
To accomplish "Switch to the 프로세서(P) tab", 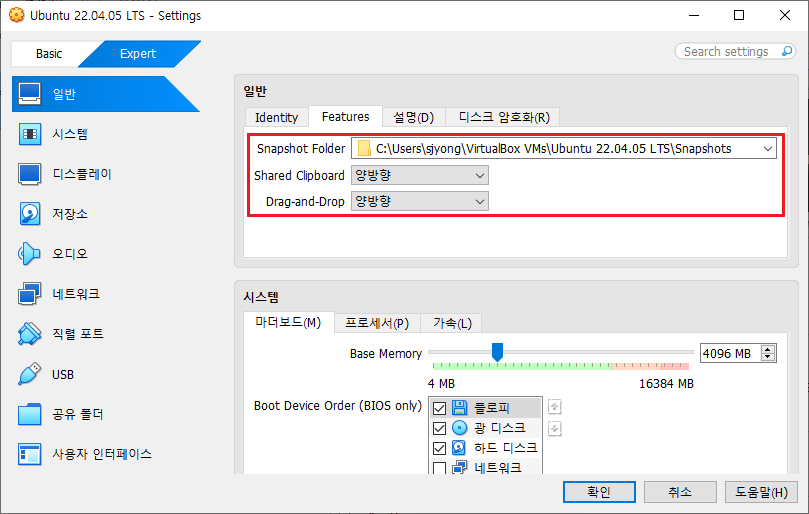I will click(x=377, y=323).
